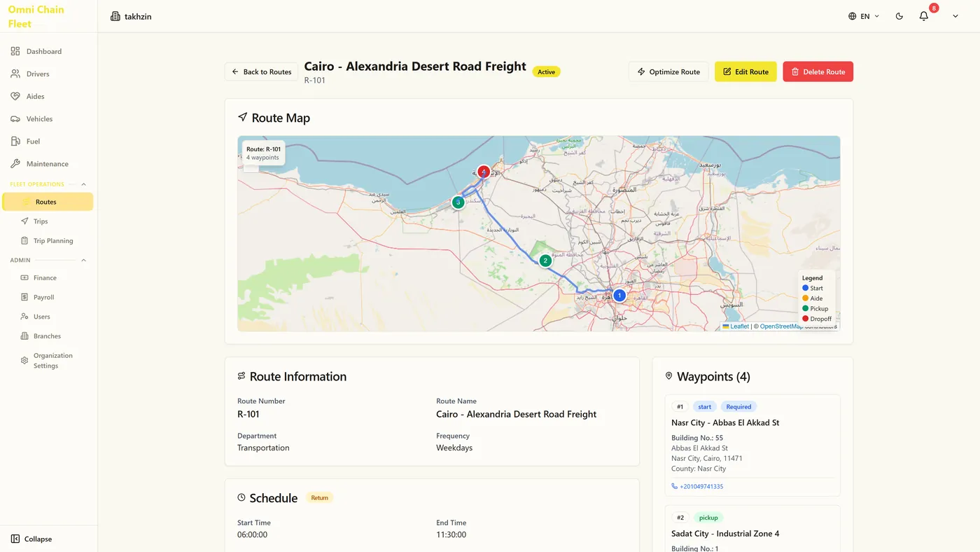
Task: Go to Trips in the sidebar menu
Action: click(41, 221)
